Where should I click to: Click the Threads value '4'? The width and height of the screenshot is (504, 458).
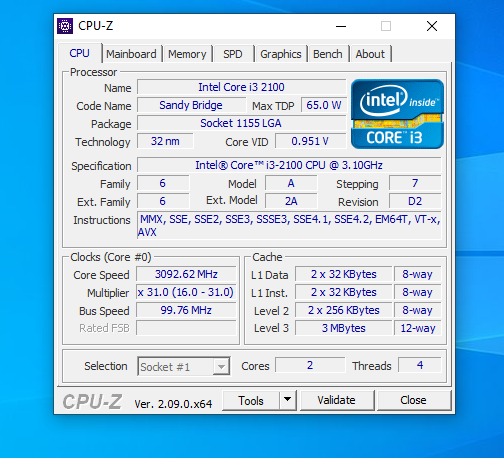(x=420, y=365)
